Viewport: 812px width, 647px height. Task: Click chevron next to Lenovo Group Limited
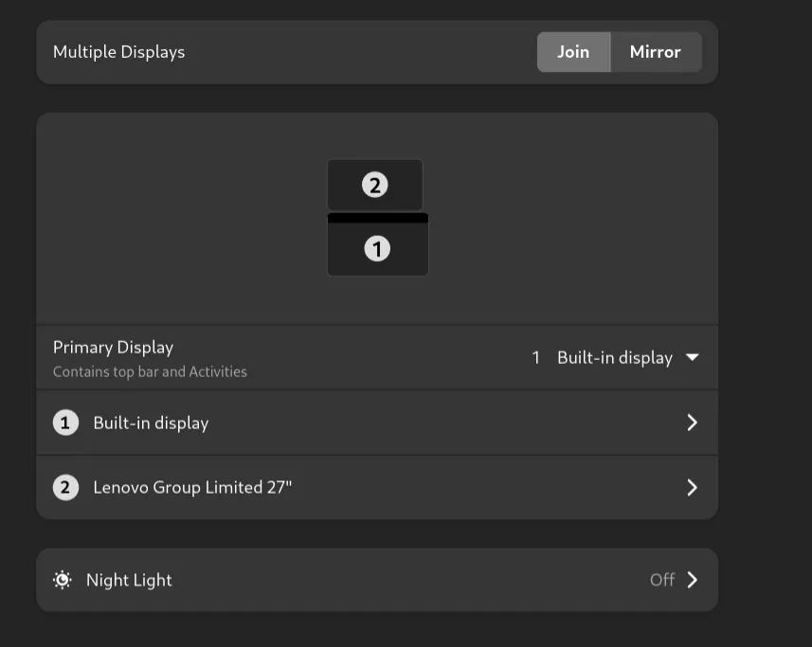pos(693,488)
